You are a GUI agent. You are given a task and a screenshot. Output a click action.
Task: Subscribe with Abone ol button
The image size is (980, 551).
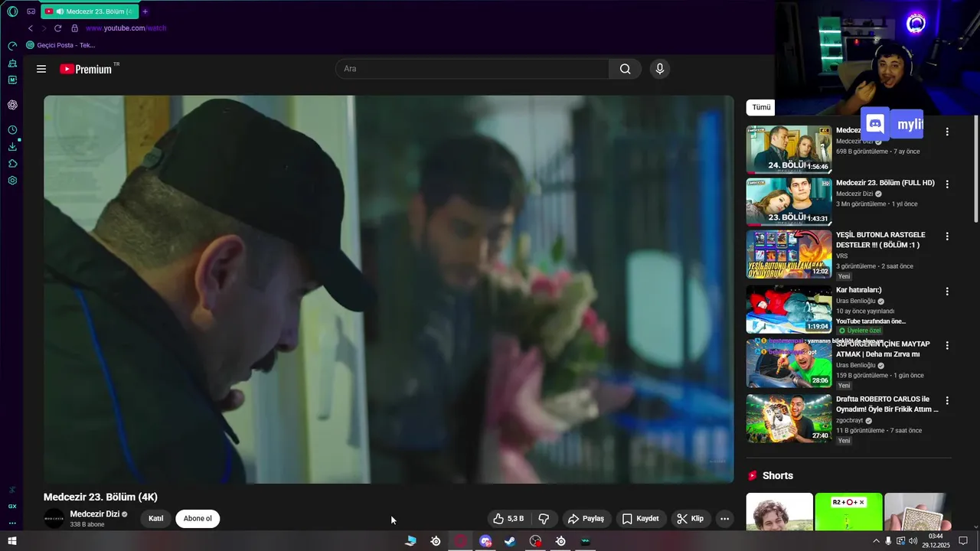(x=198, y=518)
